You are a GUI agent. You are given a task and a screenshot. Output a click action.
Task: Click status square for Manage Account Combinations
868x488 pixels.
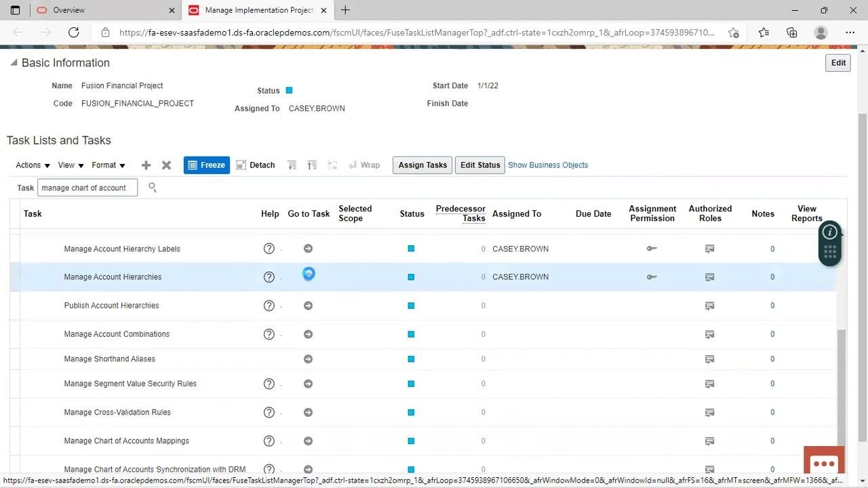click(x=411, y=334)
